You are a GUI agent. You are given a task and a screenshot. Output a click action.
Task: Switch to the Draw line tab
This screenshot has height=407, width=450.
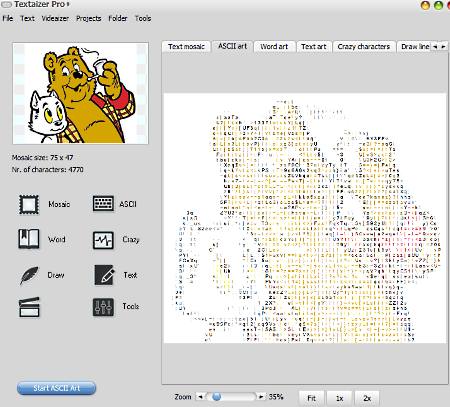[x=415, y=47]
